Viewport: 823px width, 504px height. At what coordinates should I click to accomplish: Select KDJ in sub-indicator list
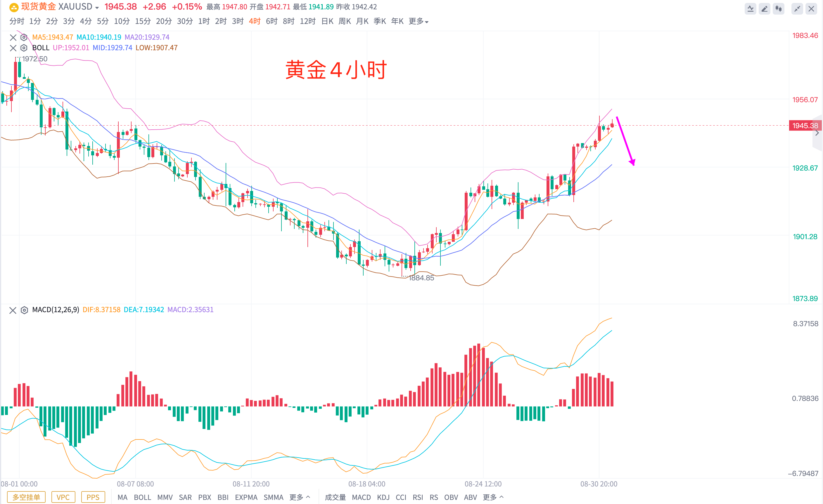click(x=383, y=497)
